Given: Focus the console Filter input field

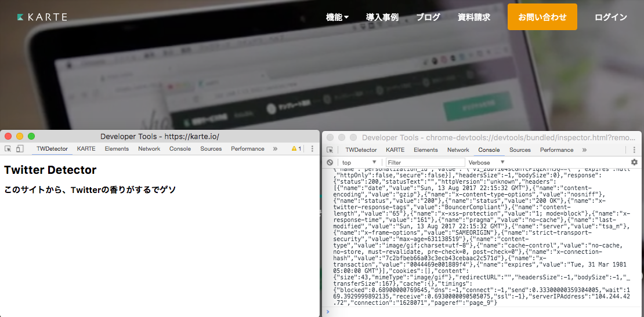Looking at the screenshot, I should [x=425, y=163].
